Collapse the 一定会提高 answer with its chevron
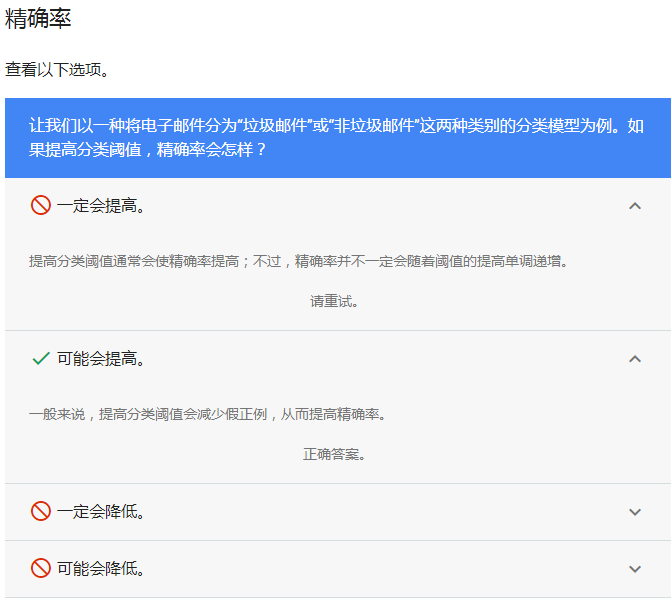672x602 pixels. pos(634,205)
